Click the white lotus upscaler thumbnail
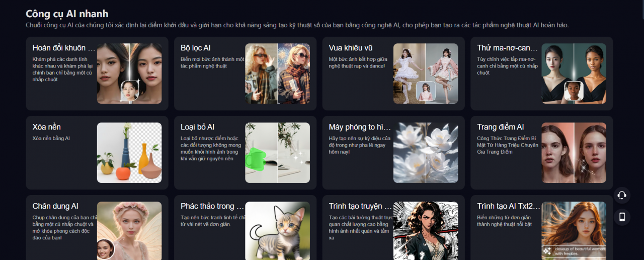 pos(426,153)
